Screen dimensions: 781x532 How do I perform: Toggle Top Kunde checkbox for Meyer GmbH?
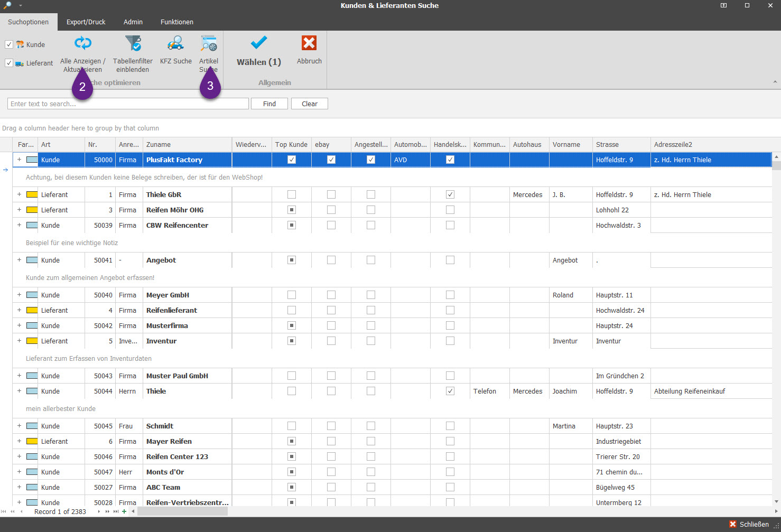click(292, 295)
